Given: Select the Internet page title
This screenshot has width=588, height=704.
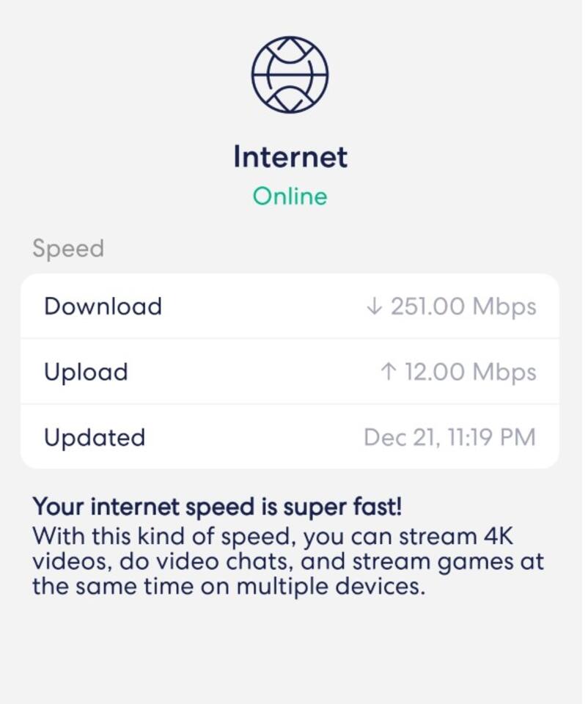Looking at the screenshot, I should [290, 157].
